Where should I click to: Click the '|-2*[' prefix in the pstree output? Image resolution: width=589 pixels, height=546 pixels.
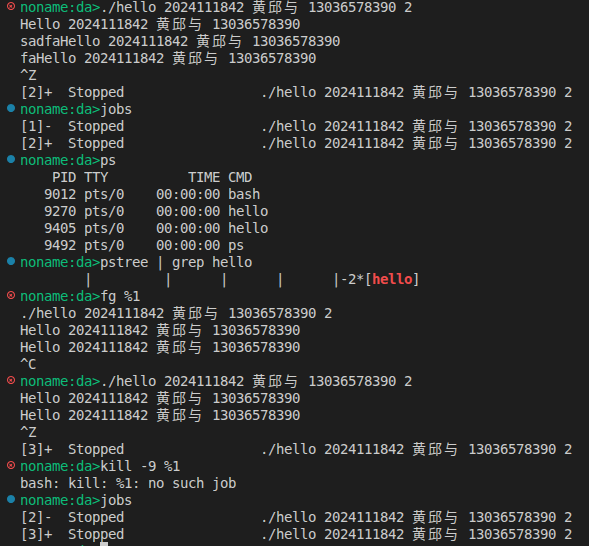coord(352,279)
